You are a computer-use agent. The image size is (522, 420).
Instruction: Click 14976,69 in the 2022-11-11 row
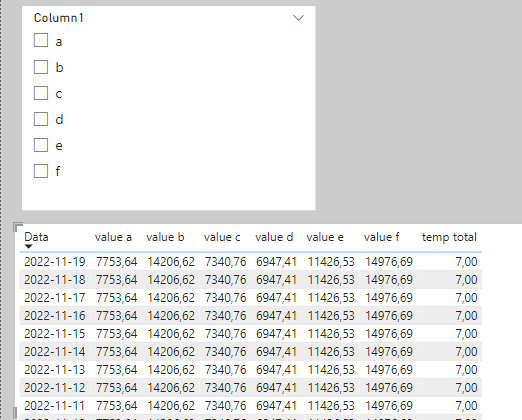pos(389,406)
